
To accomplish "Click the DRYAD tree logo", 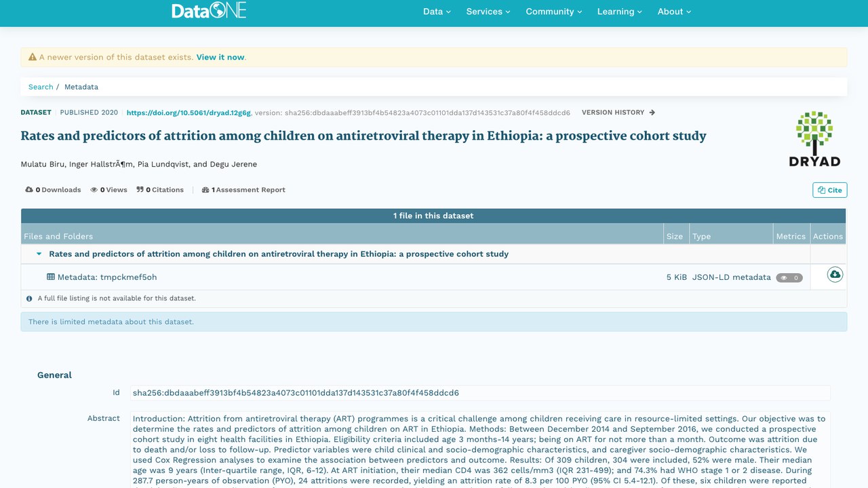I will pos(814,138).
